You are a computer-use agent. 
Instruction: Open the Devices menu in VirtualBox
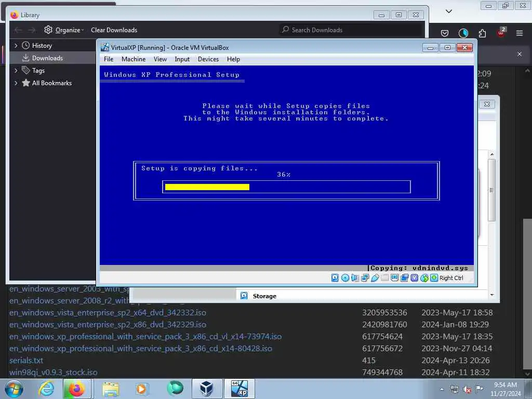(208, 59)
